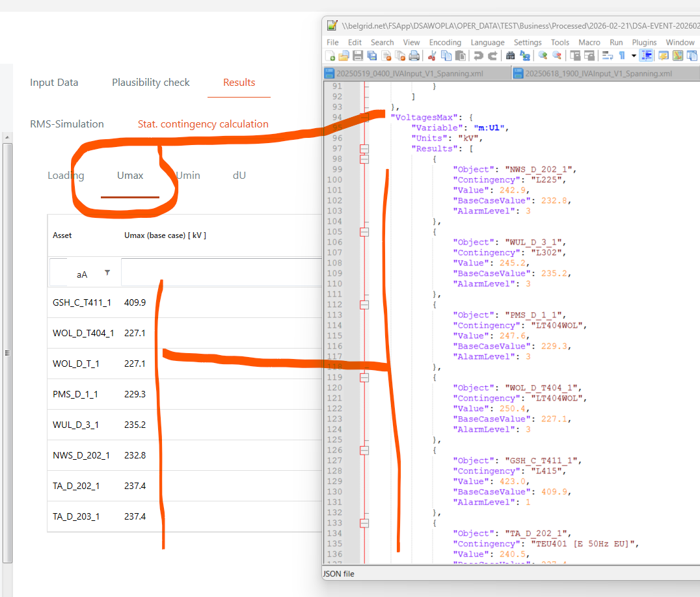Collapse the fold marker at line 105
The width and height of the screenshot is (700, 597).
365,232
